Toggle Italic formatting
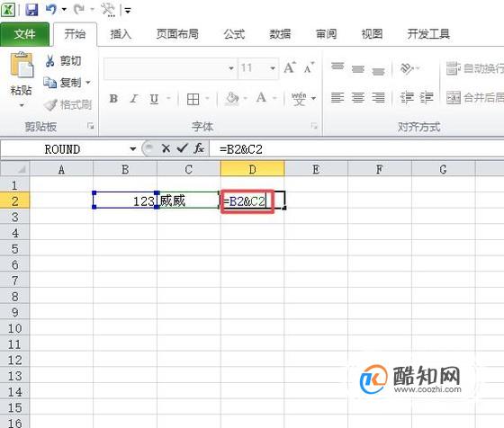This screenshot has height=428, width=504. coord(134,99)
